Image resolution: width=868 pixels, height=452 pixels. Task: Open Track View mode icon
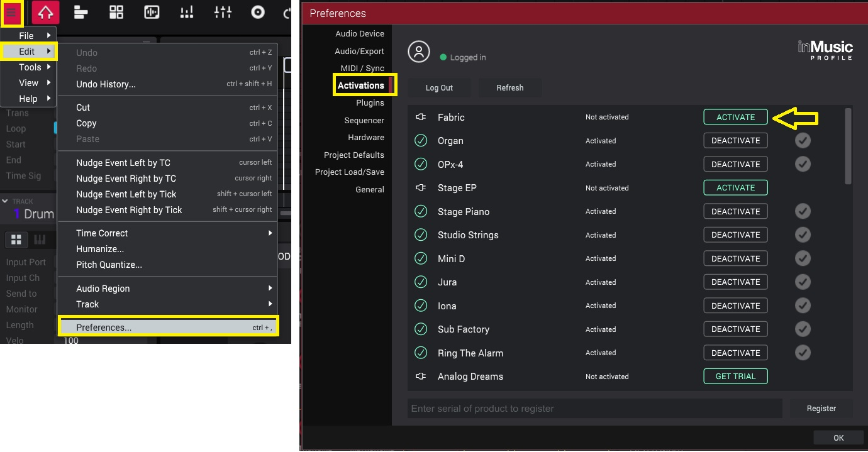[x=81, y=12]
